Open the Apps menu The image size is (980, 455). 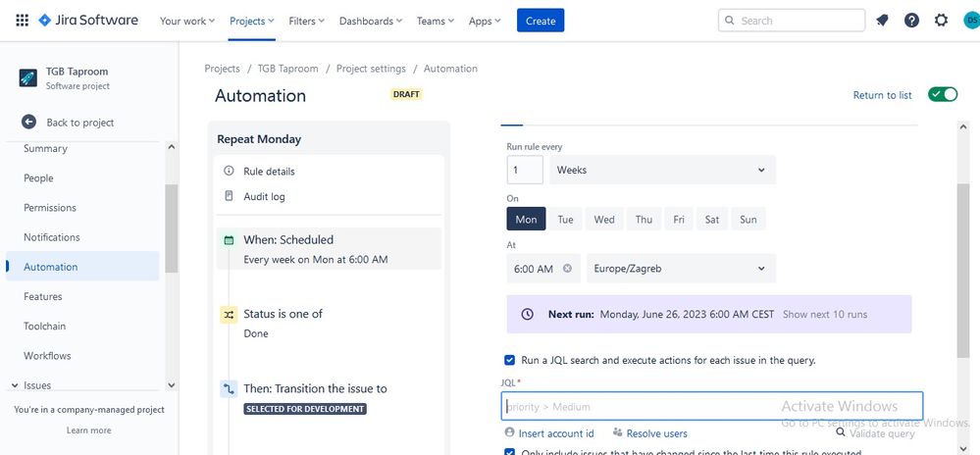point(485,21)
